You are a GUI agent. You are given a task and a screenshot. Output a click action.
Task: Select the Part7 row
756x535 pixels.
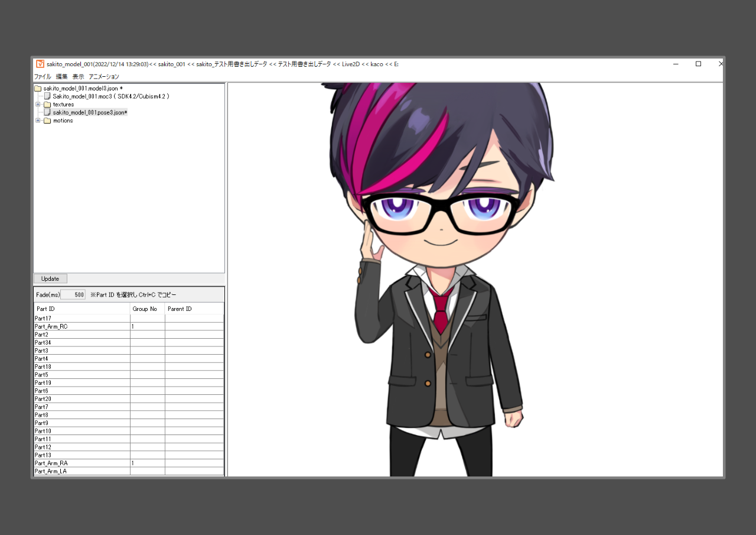[129, 407]
